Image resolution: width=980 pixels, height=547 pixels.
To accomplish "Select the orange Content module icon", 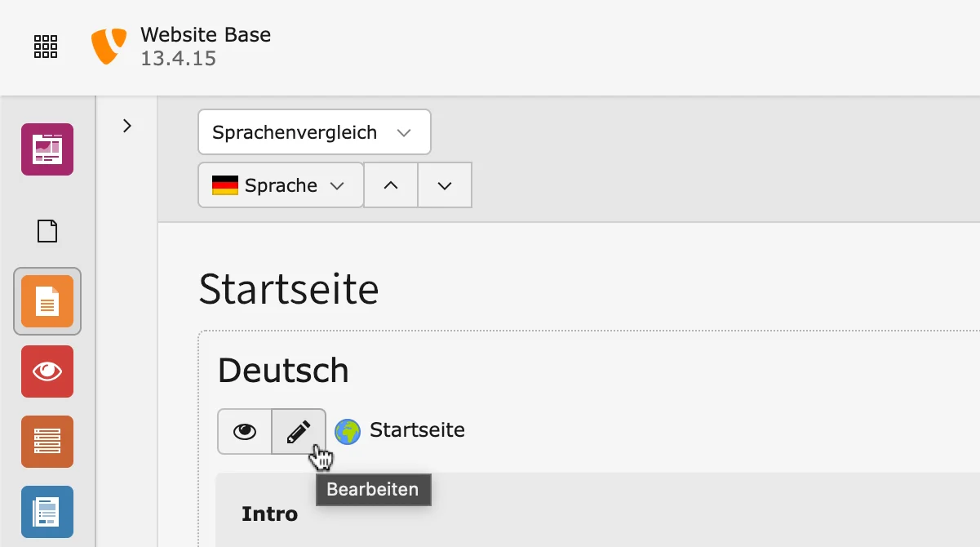I will click(47, 301).
